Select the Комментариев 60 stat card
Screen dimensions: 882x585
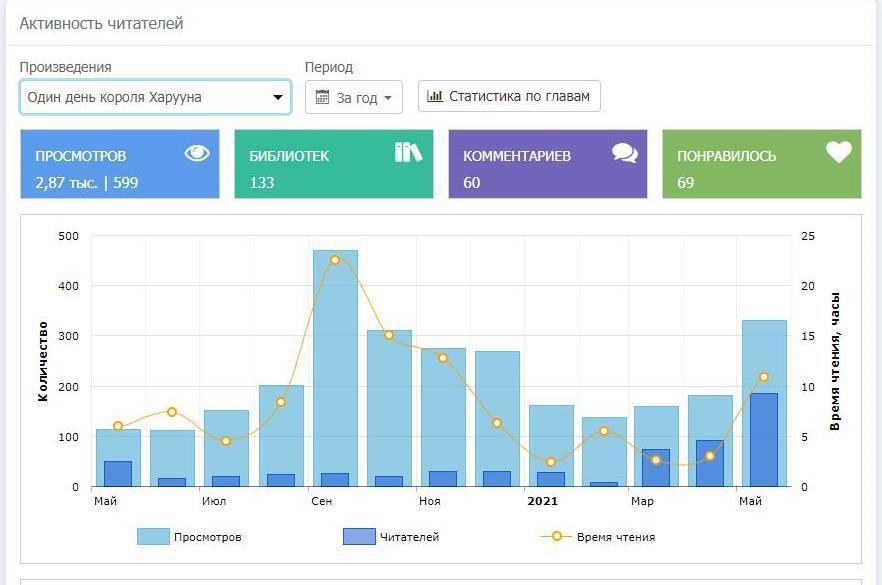[547, 164]
